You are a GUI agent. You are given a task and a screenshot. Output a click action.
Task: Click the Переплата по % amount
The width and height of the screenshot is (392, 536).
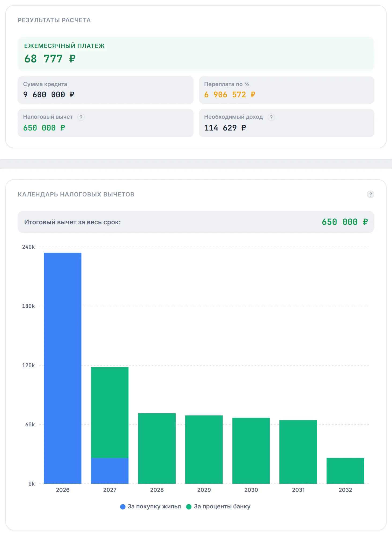click(x=230, y=95)
